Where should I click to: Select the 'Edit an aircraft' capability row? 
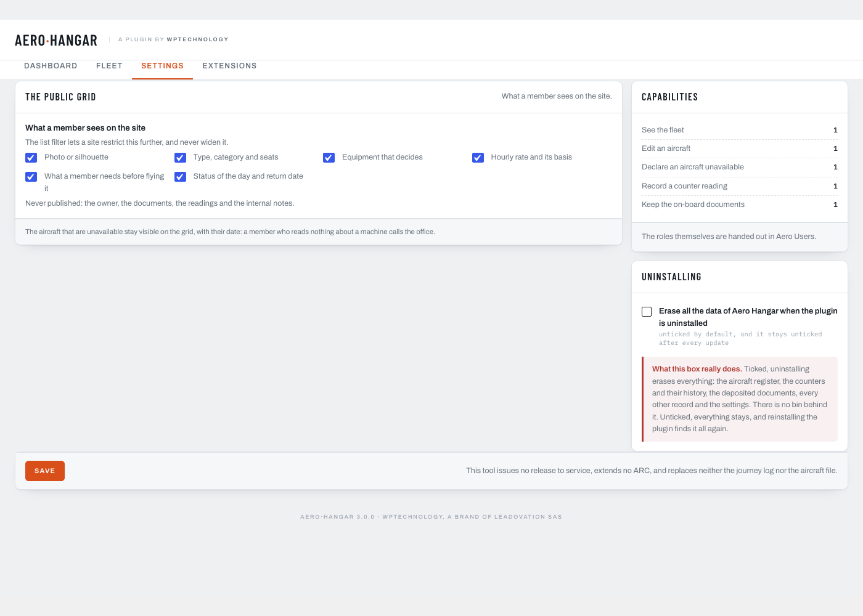click(x=740, y=148)
